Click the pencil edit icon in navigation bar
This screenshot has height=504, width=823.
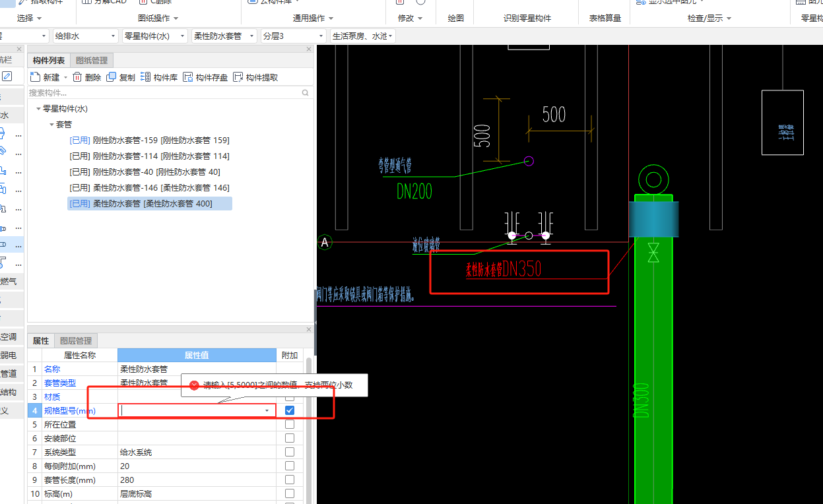7,77
